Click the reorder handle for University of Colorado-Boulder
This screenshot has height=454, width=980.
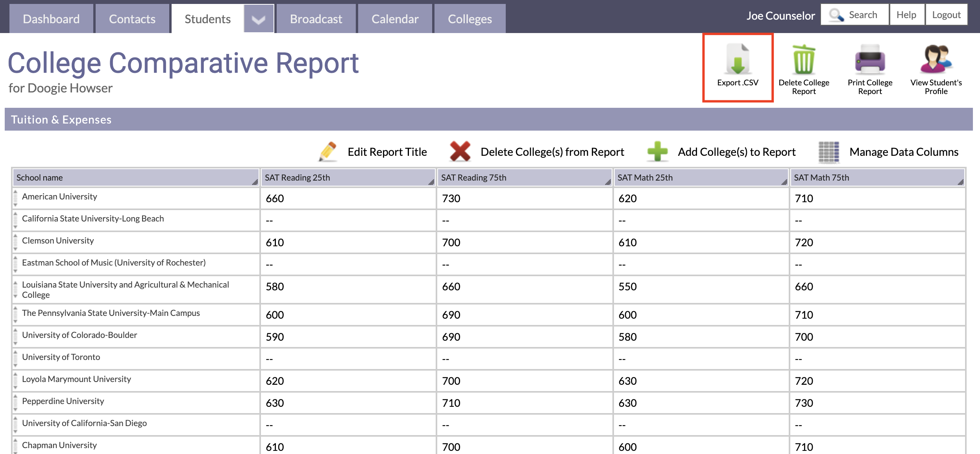click(15, 337)
